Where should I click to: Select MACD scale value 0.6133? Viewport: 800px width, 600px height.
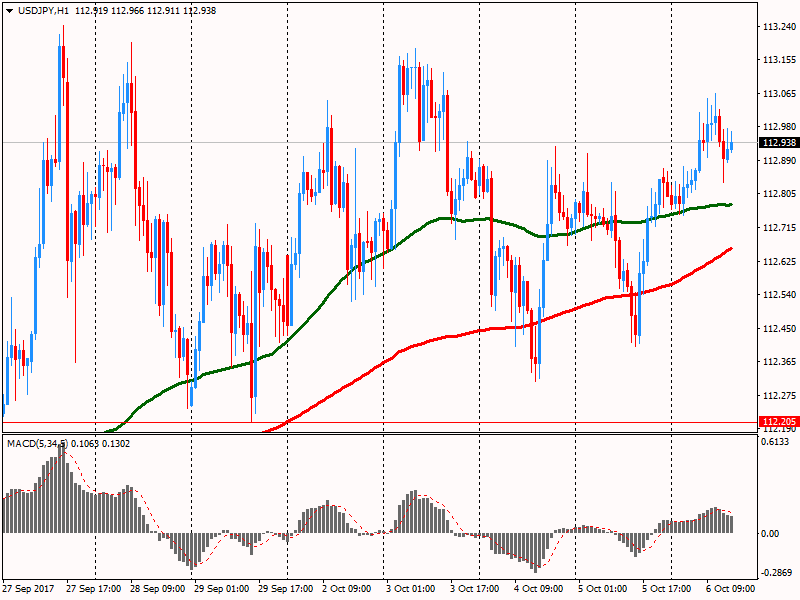(774, 442)
